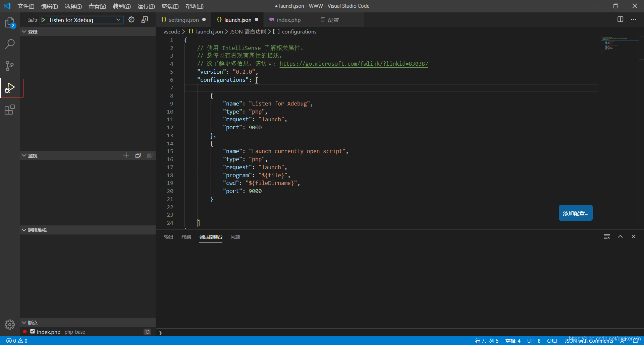Open the 终端(T) menu
Screen dimensions: 644x345
click(170, 6)
